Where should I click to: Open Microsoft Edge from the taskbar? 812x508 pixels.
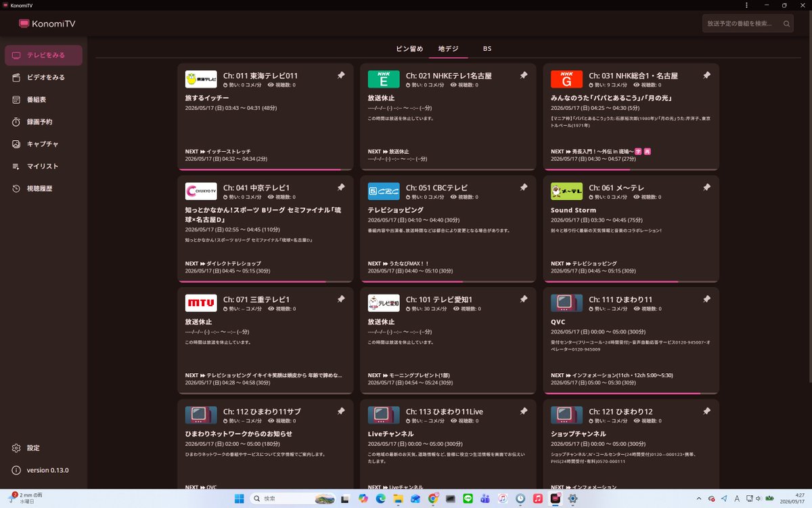(x=380, y=498)
